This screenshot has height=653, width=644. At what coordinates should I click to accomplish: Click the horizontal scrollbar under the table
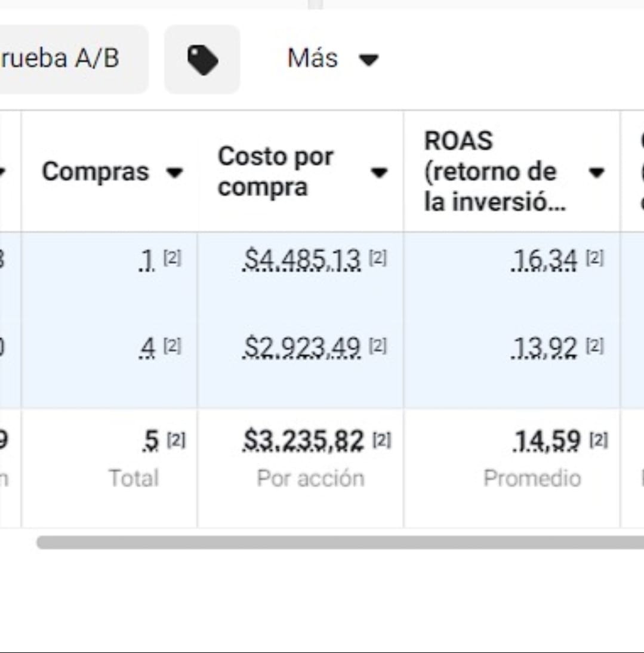(340, 542)
